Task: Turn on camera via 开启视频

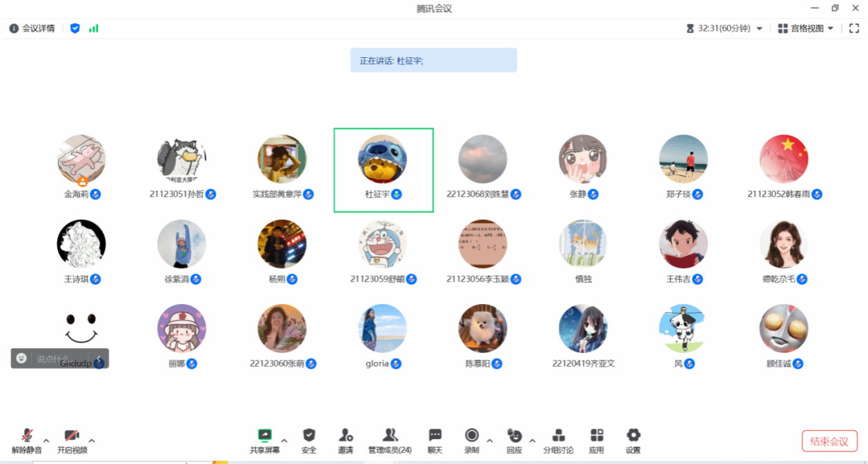Action: click(72, 440)
